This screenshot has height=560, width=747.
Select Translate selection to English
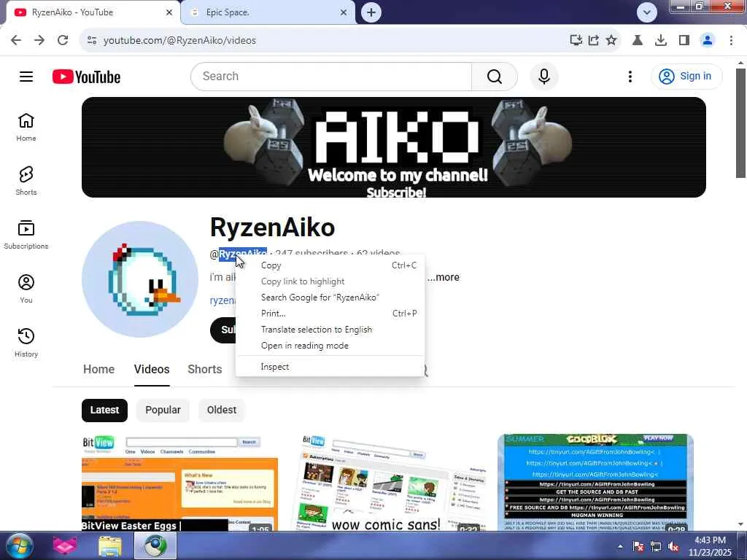click(x=330, y=330)
